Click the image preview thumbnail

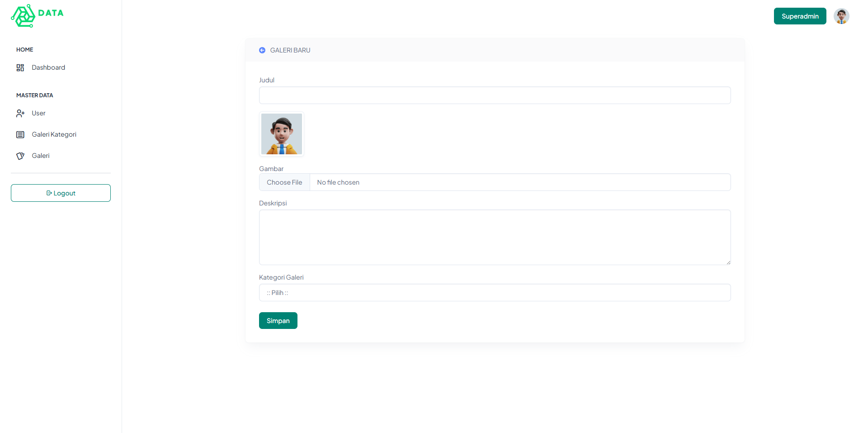click(282, 134)
